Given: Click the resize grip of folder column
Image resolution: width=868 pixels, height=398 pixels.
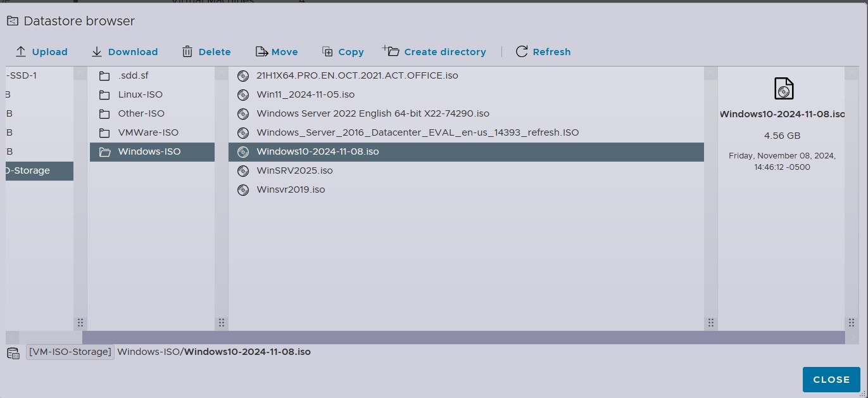Looking at the screenshot, I should tap(221, 323).
